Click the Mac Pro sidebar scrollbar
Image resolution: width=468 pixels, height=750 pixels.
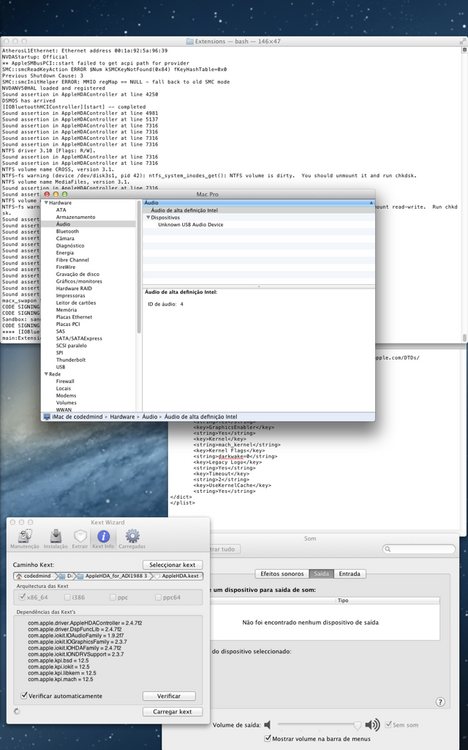139,268
